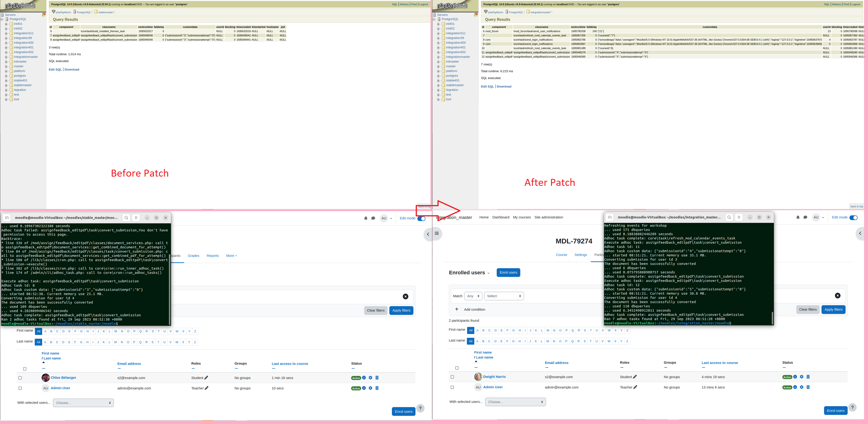868x424 pixels.
Task: Open left With selected users Choose dropdown
Action: click(x=83, y=403)
